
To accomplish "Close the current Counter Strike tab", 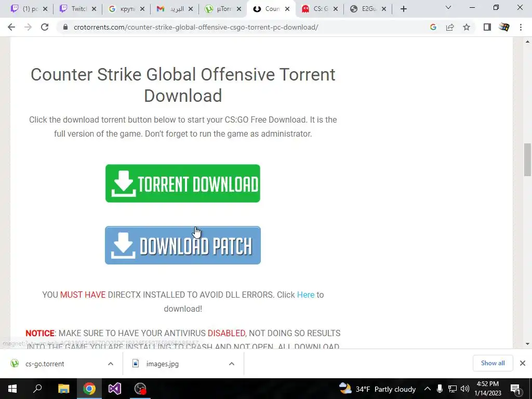I will point(287,9).
